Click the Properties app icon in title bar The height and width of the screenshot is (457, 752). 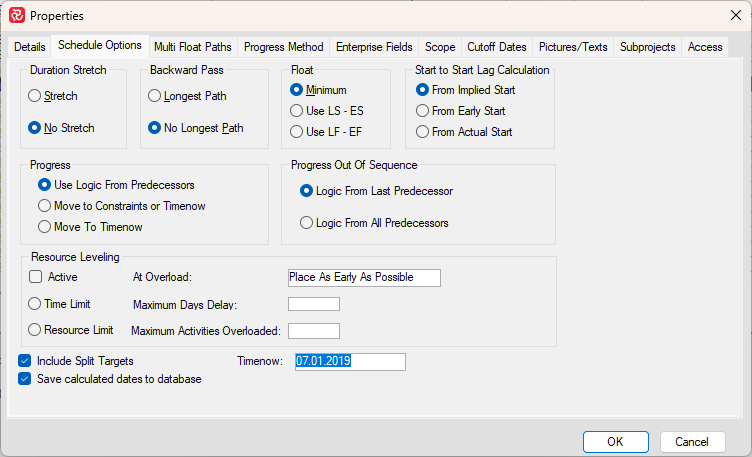16,16
